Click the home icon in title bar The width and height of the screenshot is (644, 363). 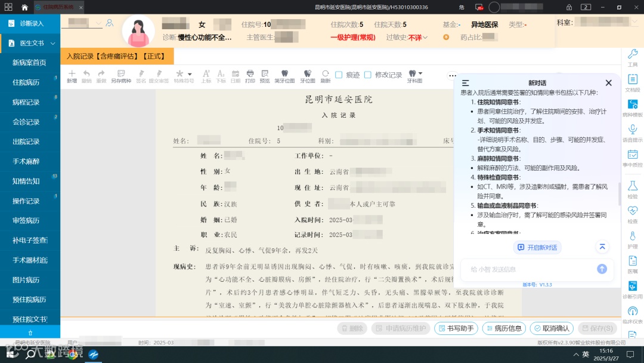point(24,7)
